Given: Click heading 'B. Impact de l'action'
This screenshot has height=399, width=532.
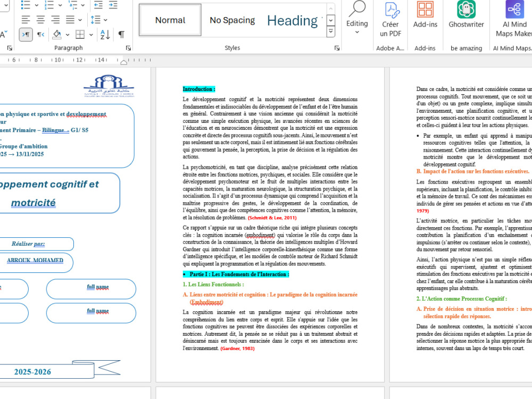Looking at the screenshot, I should 472,171.
